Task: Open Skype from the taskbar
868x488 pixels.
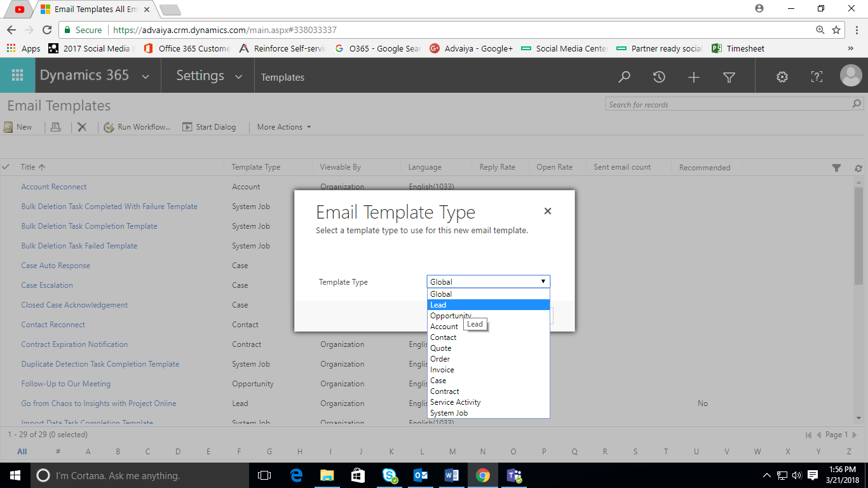Action: 390,475
